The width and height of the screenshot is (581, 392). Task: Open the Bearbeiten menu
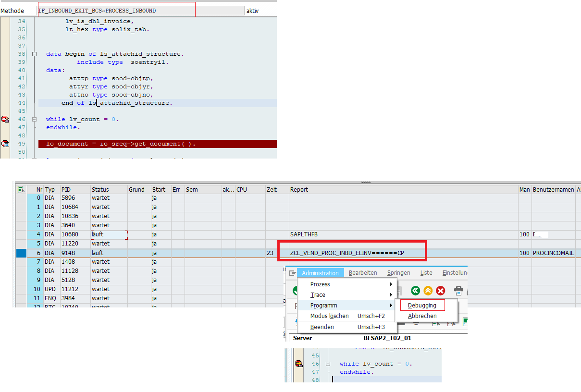click(363, 273)
